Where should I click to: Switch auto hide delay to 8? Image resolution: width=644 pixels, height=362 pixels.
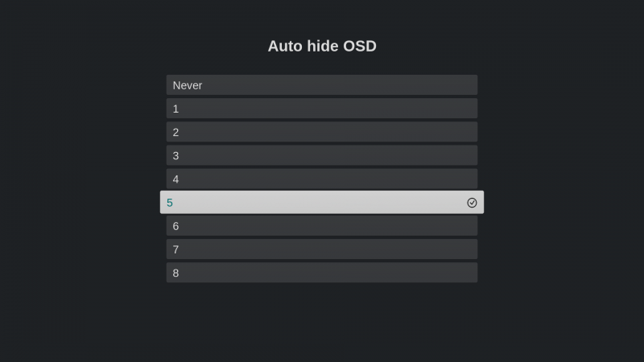click(321, 273)
